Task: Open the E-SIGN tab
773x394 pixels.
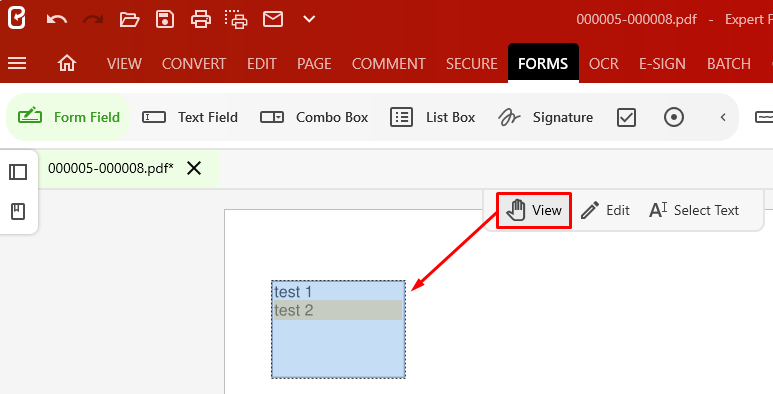Action: 663,64
